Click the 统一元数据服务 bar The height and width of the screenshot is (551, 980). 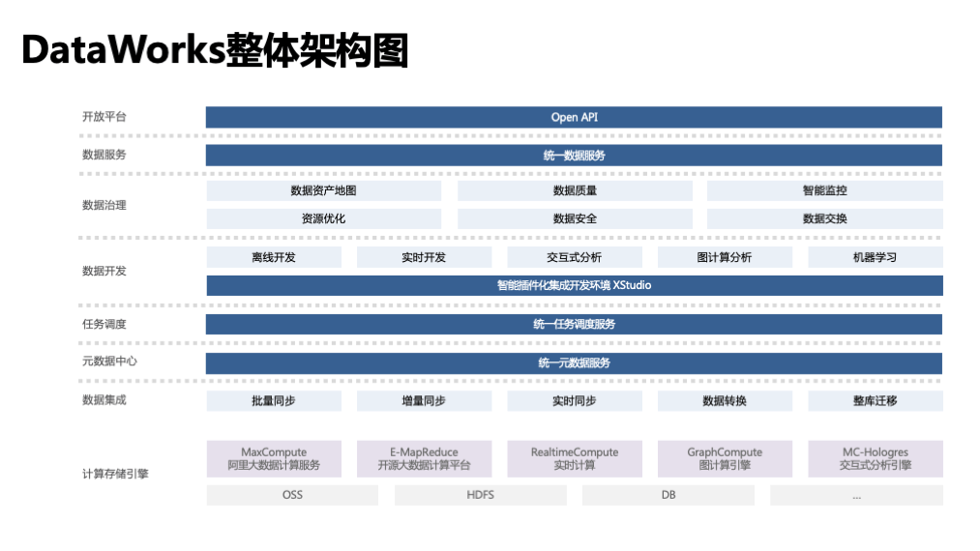tap(574, 363)
